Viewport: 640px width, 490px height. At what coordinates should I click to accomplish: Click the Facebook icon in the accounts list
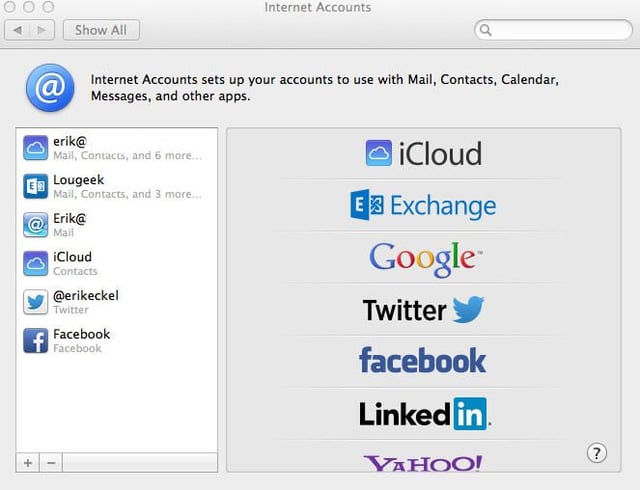(36, 341)
